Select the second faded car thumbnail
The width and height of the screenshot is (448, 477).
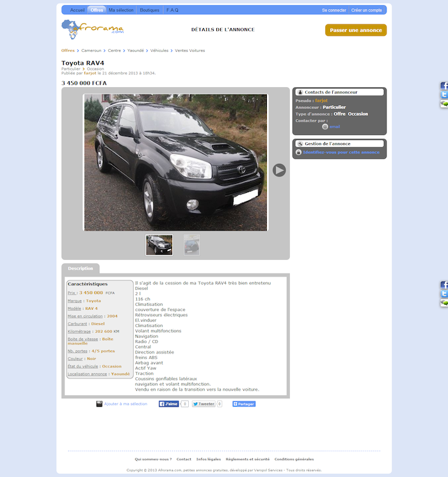click(191, 245)
